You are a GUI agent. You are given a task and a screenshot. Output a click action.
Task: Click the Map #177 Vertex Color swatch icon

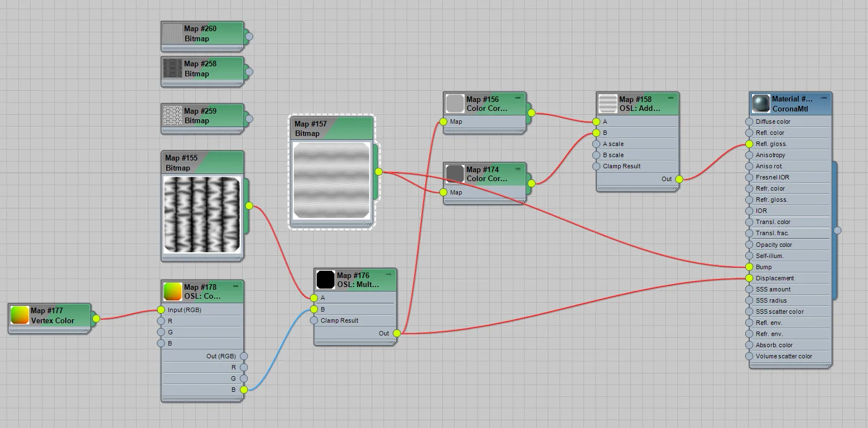click(20, 315)
